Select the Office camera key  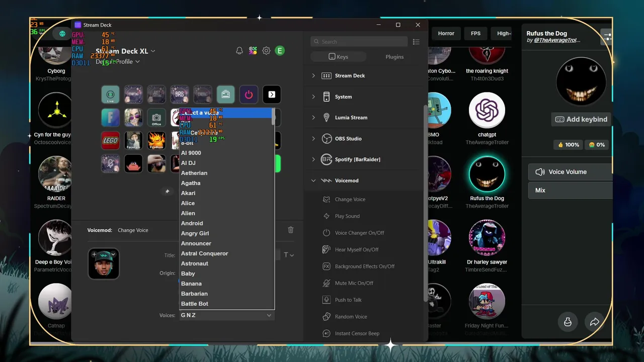(156, 117)
